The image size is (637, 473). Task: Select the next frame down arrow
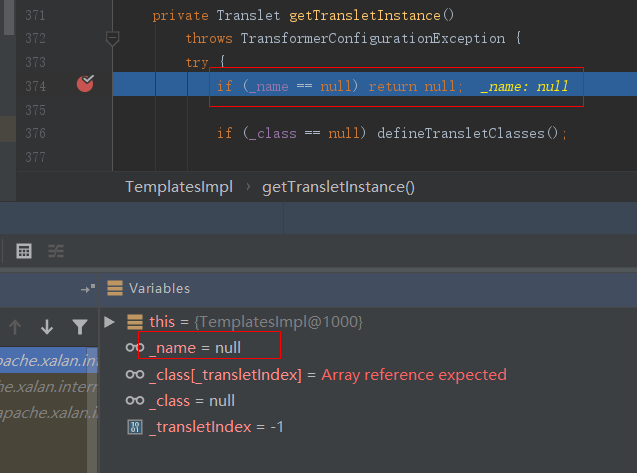(x=47, y=326)
